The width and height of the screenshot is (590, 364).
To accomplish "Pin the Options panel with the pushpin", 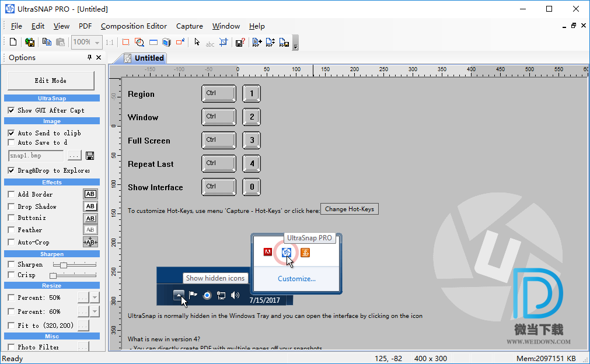I will point(89,58).
